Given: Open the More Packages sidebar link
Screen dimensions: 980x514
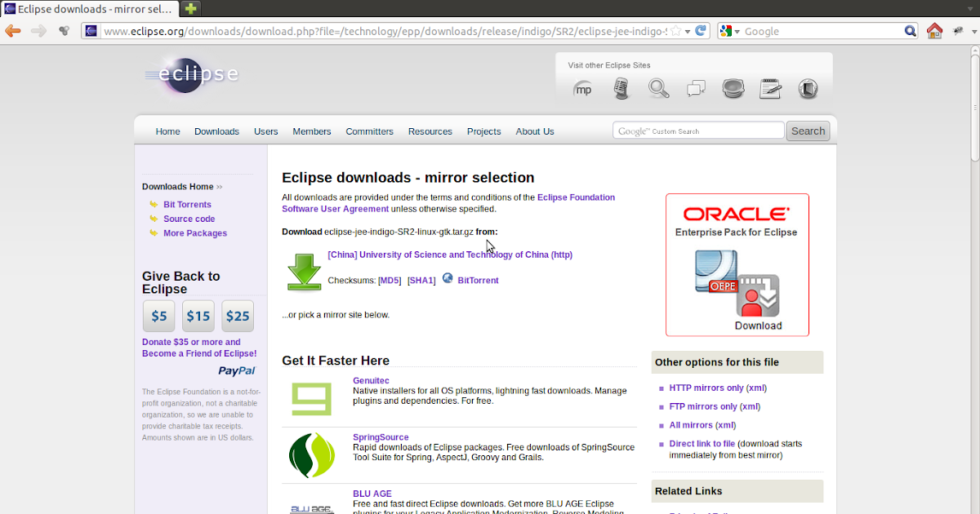Looking at the screenshot, I should click(x=195, y=233).
